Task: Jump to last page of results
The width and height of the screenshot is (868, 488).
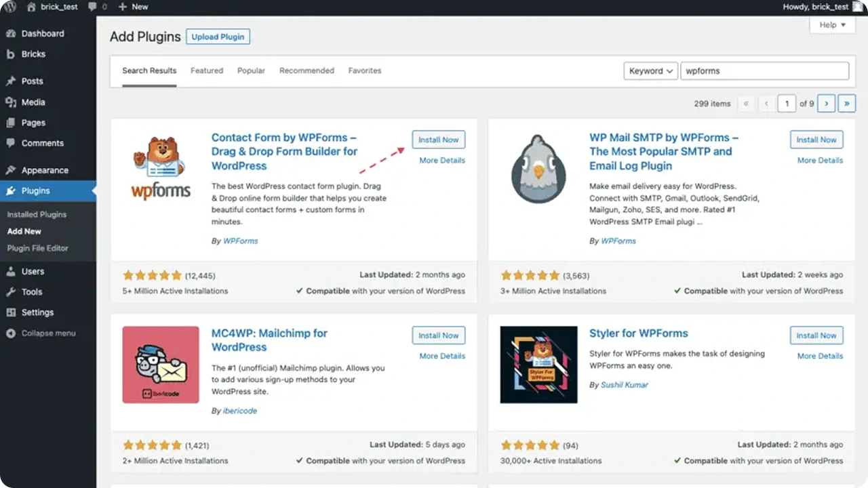Action: tap(847, 104)
